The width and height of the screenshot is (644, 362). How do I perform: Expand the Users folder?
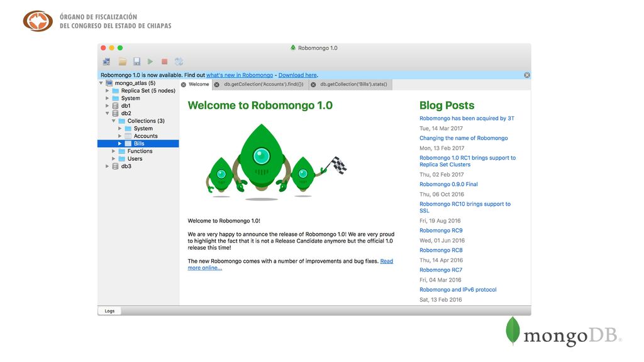(114, 159)
